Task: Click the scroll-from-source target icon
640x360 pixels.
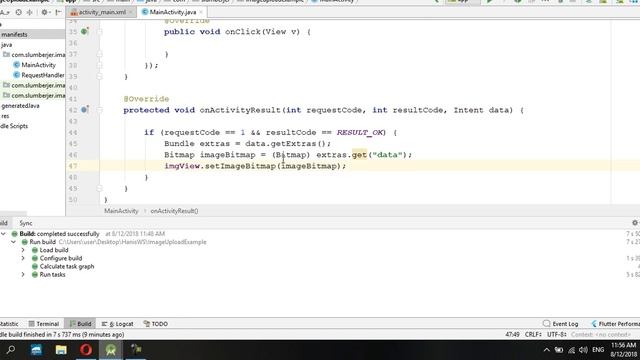Action: (18, 12)
